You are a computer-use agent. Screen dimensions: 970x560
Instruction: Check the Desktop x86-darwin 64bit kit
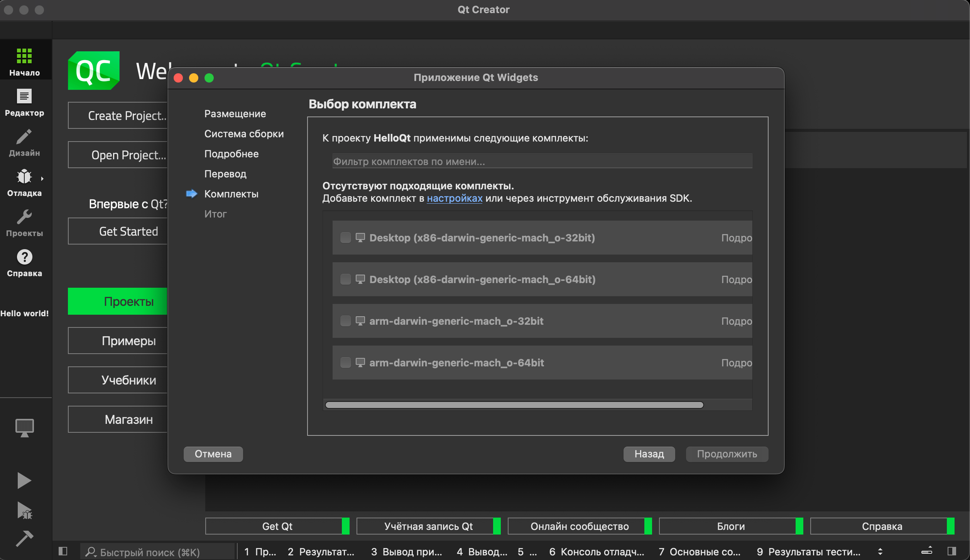[x=345, y=279]
